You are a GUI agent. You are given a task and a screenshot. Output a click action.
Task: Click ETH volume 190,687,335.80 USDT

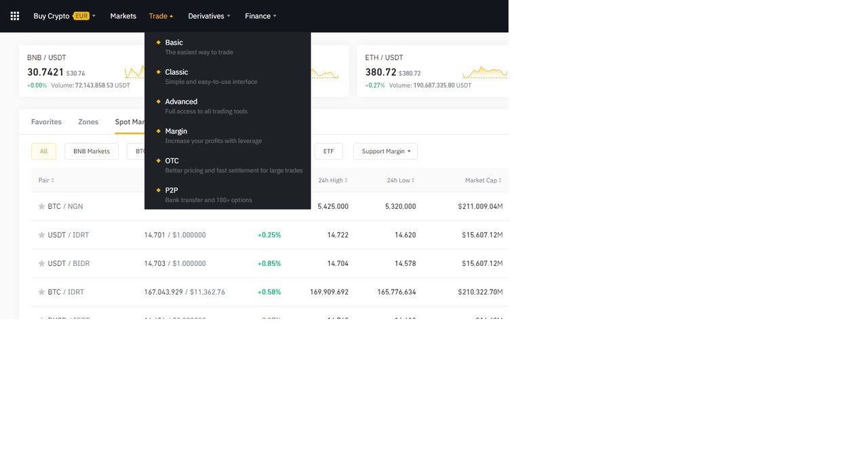(x=430, y=85)
